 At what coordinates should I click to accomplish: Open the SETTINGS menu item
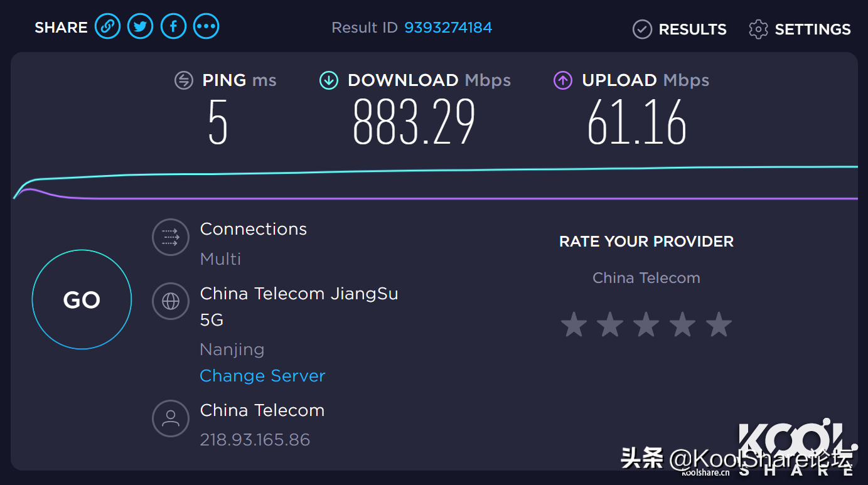pyautogui.click(x=813, y=29)
